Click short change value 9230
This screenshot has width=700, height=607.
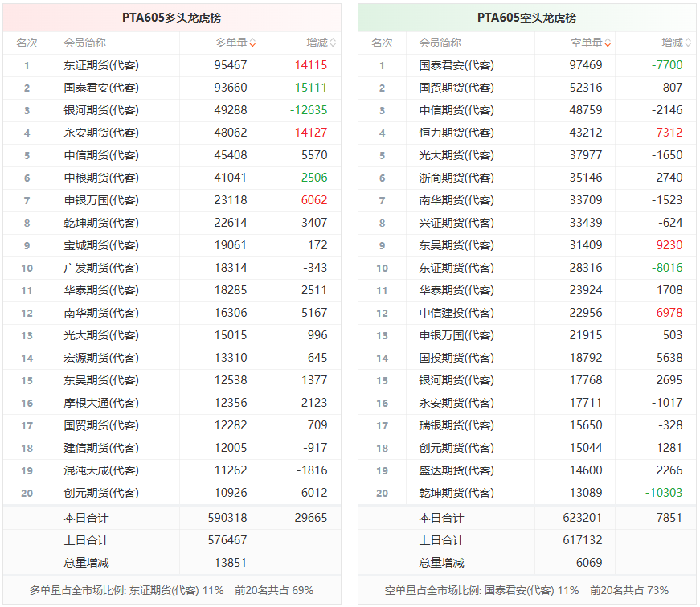669,245
